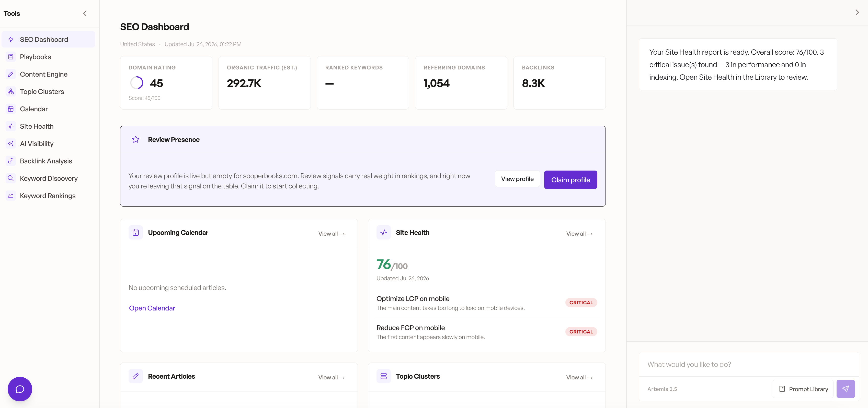868x408 pixels.
Task: Open AI Visibility in the sidebar
Action: tap(48, 144)
